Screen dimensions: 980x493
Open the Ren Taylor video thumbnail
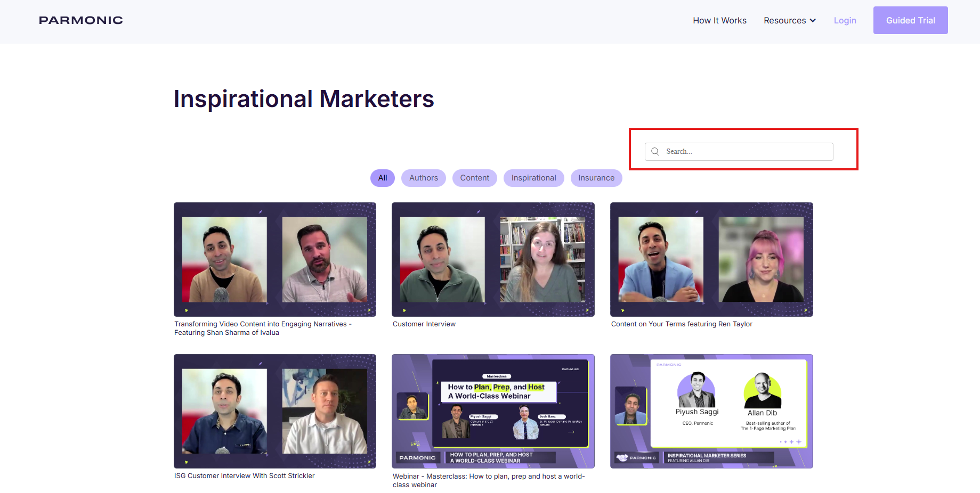tap(711, 259)
